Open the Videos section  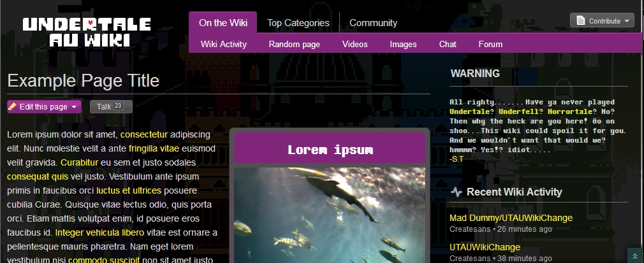tap(355, 45)
